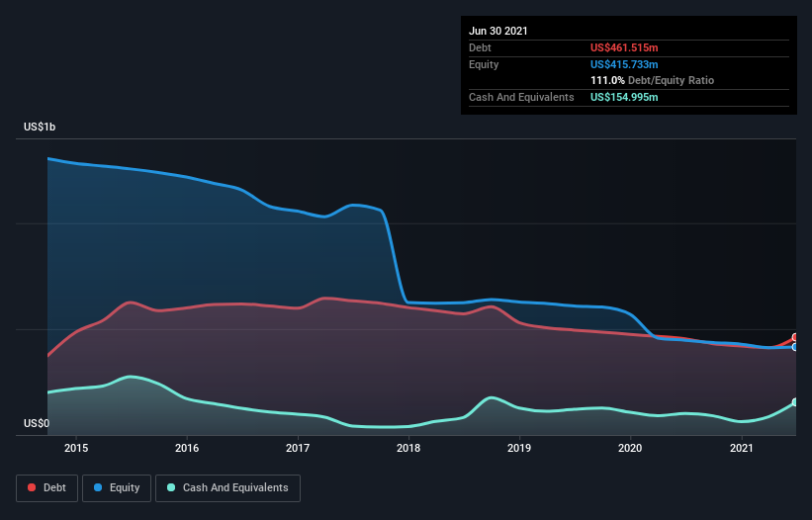Click the US$461.515m Debt value
812x520 pixels.
[624, 47]
